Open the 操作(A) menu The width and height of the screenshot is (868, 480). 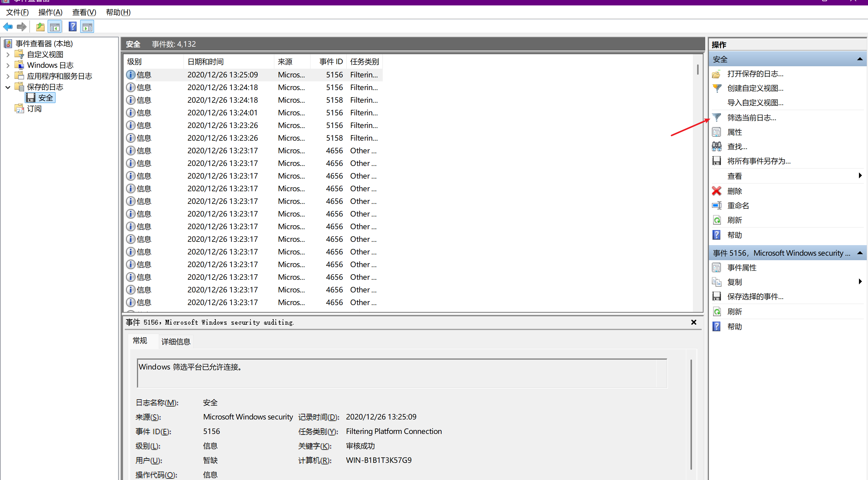click(x=50, y=12)
